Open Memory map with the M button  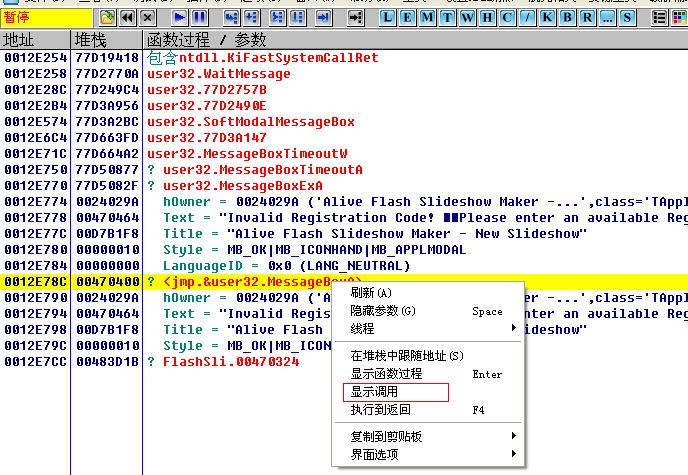click(x=428, y=17)
